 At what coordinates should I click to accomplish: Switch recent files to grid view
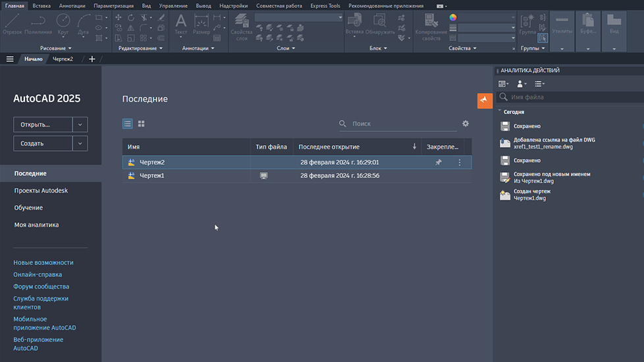coord(142,123)
